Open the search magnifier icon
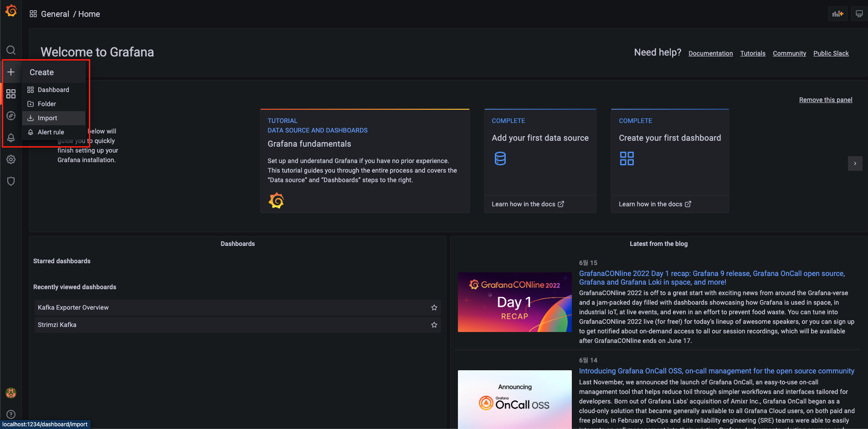Screen dimensions: 868x429 click(x=11, y=50)
